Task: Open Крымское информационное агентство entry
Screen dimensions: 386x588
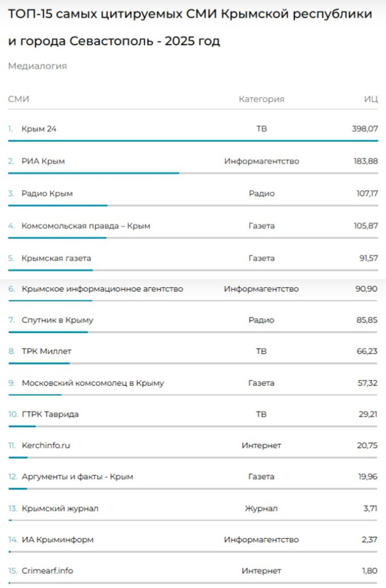Action: (x=102, y=289)
